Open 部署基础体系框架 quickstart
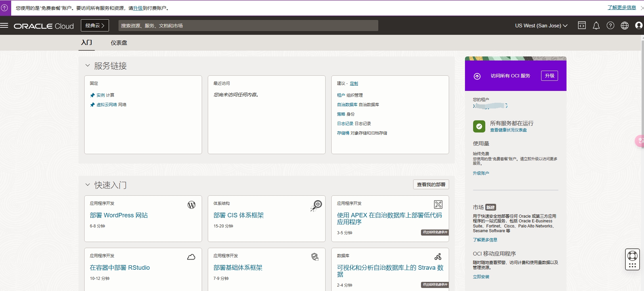The height and width of the screenshot is (291, 644). coord(238,268)
